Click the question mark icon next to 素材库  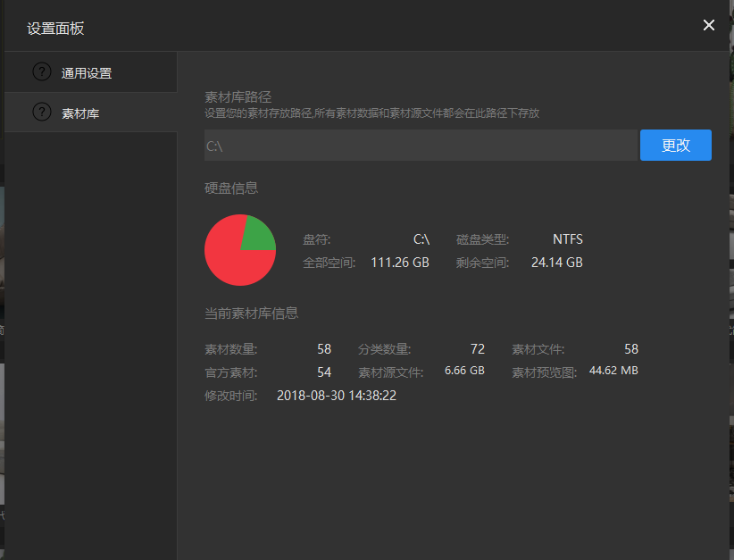[x=41, y=112]
